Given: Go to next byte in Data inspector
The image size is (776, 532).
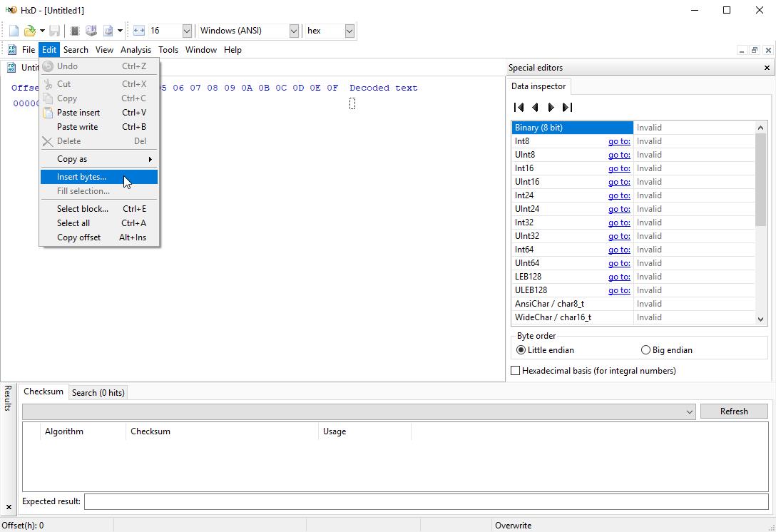Looking at the screenshot, I should (551, 108).
